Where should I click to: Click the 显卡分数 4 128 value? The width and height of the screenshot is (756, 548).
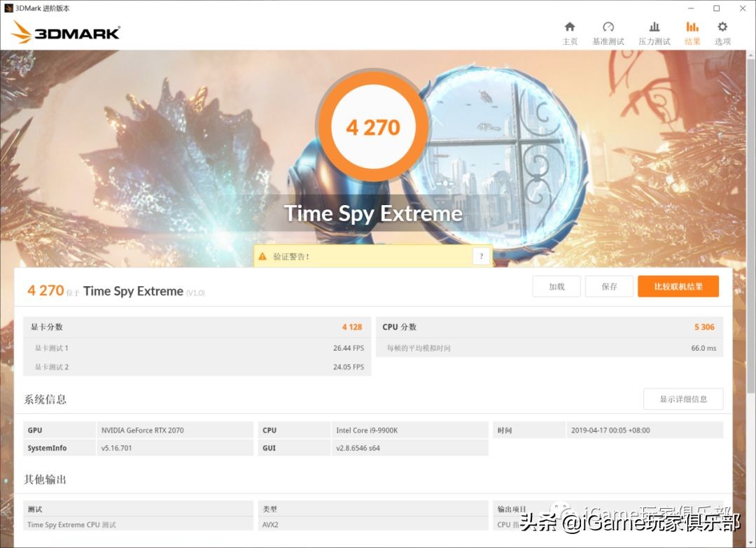point(352,327)
